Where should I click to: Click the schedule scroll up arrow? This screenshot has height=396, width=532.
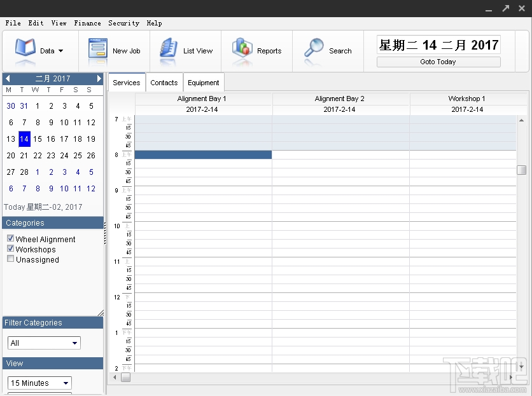tap(521, 120)
